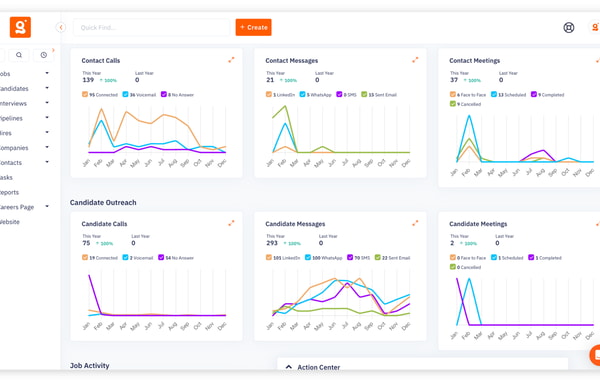The width and height of the screenshot is (600, 384).
Task: Expand the Candidate Messages chart
Action: (x=415, y=223)
